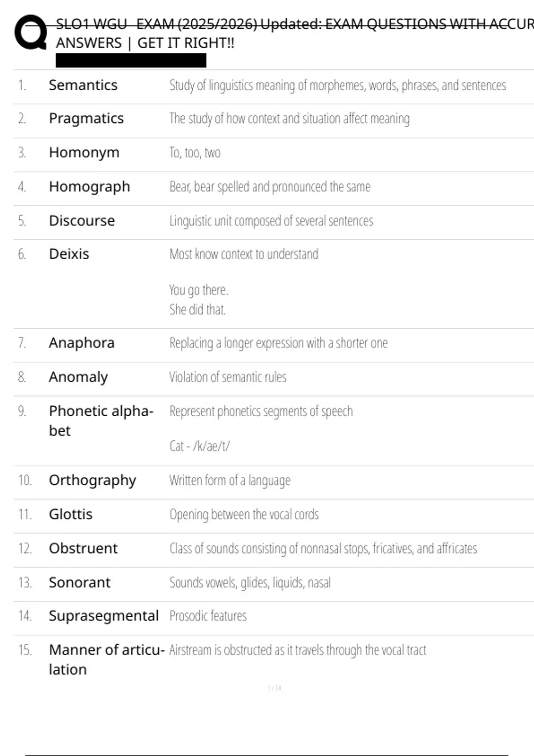Select the Discourse term
The width and height of the screenshot is (534, 756).
click(82, 221)
